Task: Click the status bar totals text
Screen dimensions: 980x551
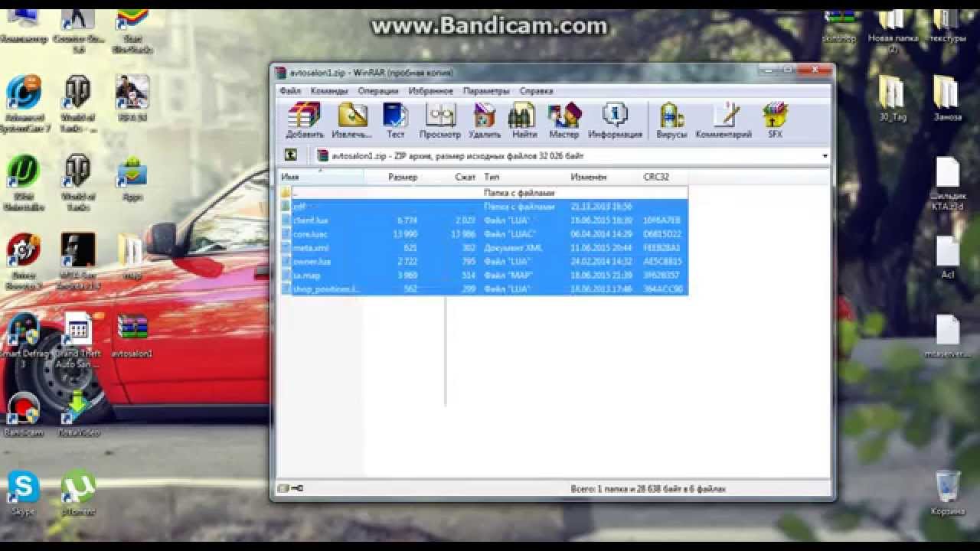Action: pos(648,488)
